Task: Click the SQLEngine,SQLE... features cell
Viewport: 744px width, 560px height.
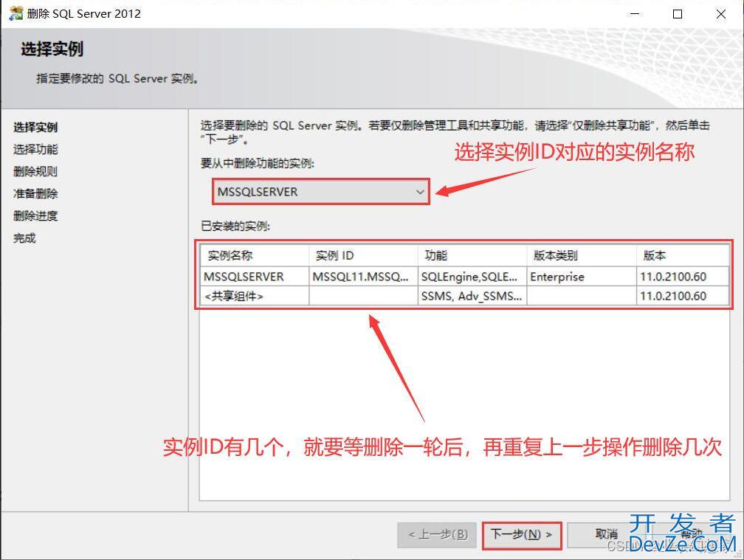Action: tap(472, 277)
